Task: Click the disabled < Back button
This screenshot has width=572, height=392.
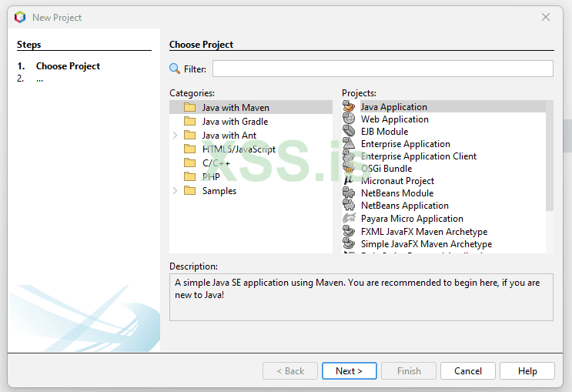Action: click(290, 371)
